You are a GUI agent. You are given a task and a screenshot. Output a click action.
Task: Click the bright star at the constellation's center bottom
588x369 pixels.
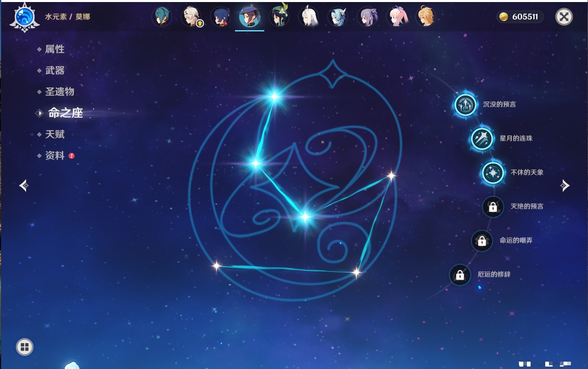tap(305, 217)
